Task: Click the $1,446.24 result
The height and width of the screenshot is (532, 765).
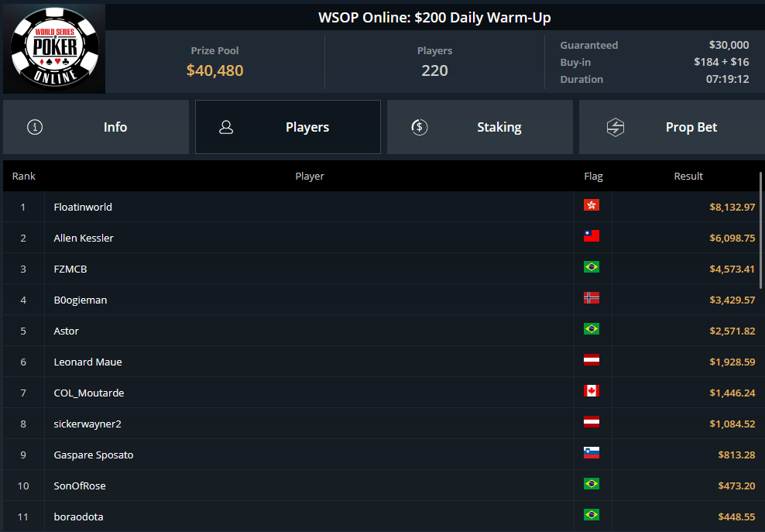Action: (x=732, y=393)
